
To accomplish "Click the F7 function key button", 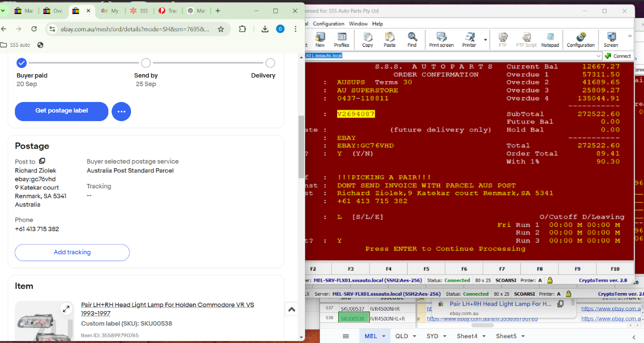I will click(x=502, y=269).
